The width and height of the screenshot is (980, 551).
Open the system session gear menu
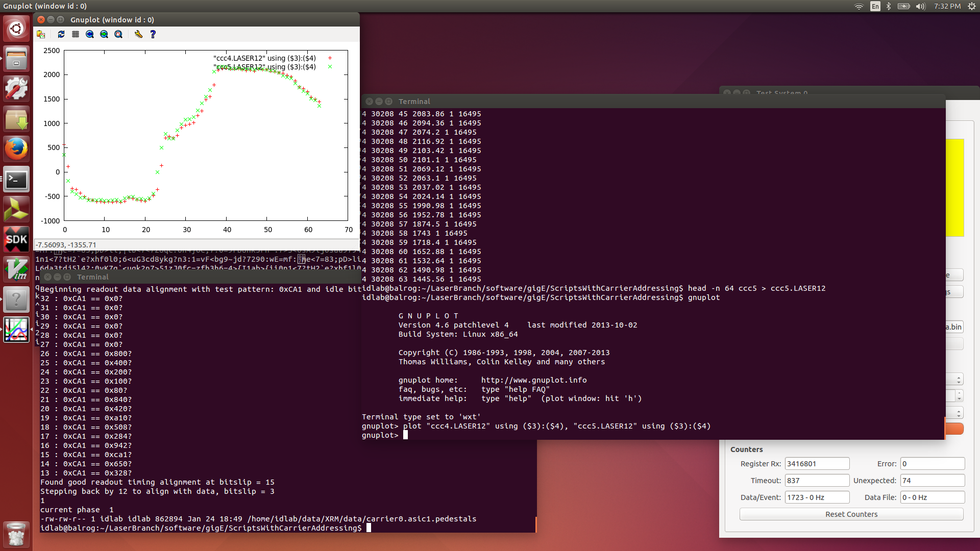[972, 6]
